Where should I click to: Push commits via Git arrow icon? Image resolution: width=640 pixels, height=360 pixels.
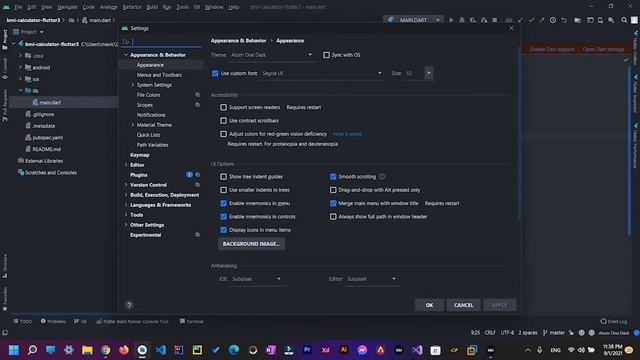[x=542, y=20]
